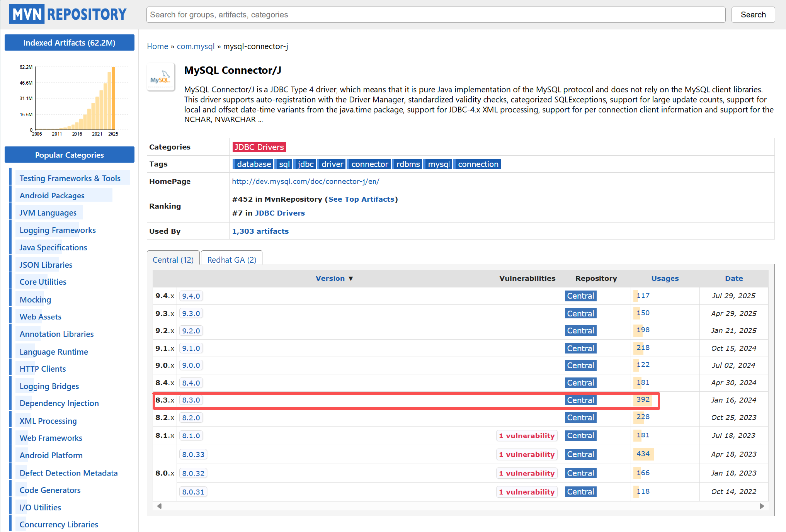This screenshot has width=786, height=532.
Task: Click the mysql tag
Action: tap(438, 164)
